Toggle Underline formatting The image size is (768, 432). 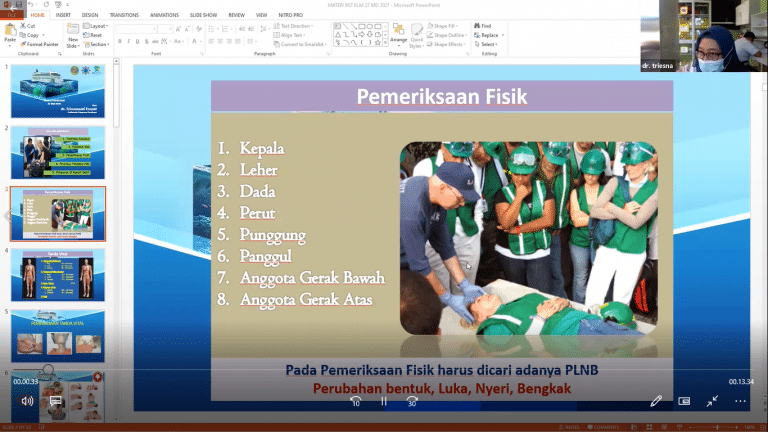137,42
